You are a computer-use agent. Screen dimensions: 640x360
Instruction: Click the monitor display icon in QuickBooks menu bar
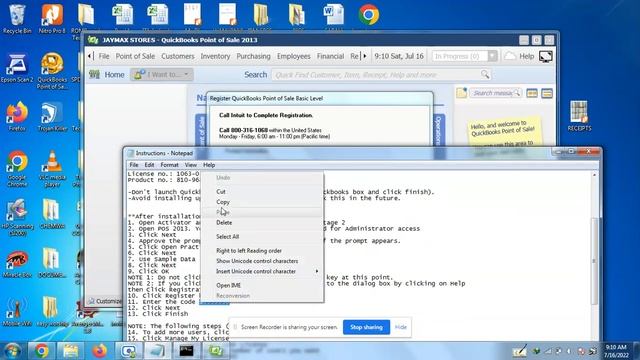click(x=546, y=56)
